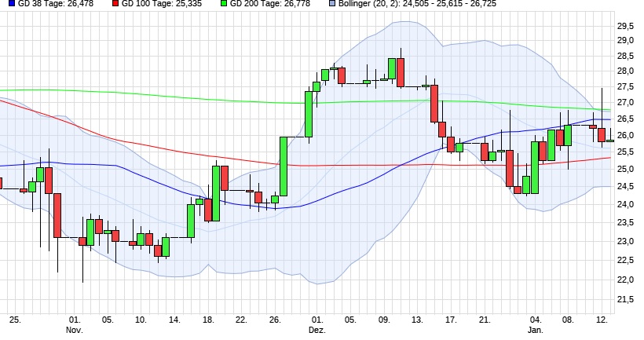Image resolution: width=644 pixels, height=340 pixels.
Task: Click the 'Dez.' month label
Action: (x=317, y=330)
